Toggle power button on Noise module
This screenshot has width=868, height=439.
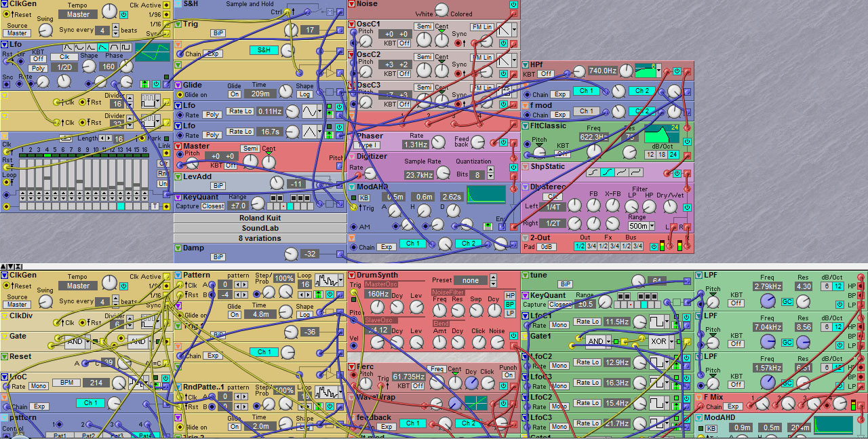[x=513, y=4]
